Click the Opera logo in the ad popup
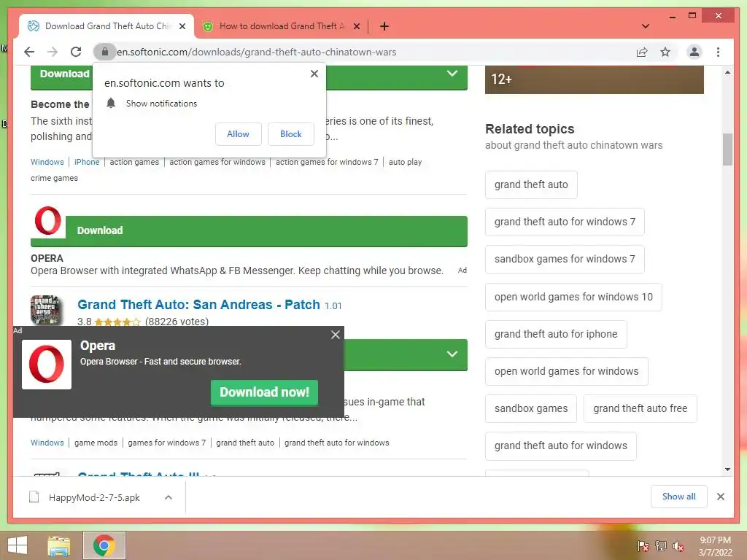747x560 pixels. coord(47,365)
